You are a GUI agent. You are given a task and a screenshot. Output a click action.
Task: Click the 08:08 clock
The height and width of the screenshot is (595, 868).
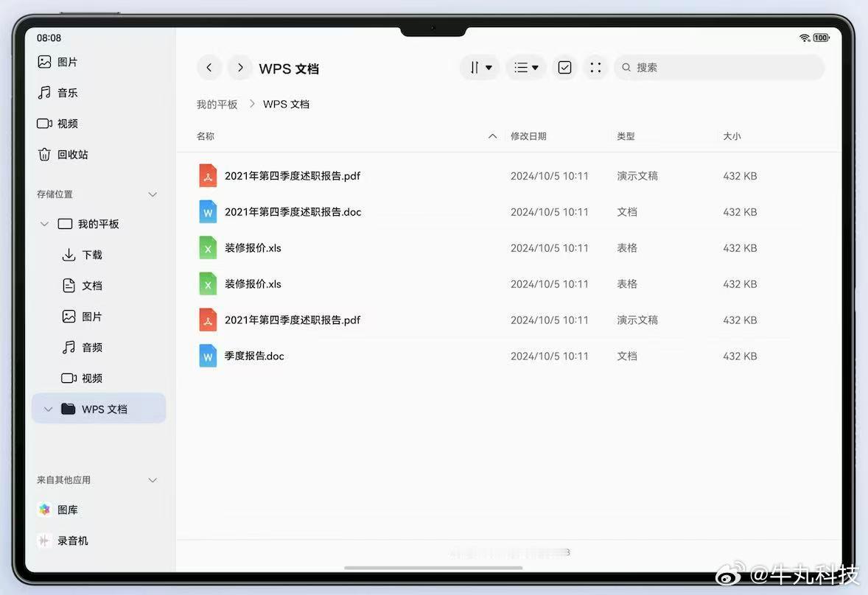point(49,38)
